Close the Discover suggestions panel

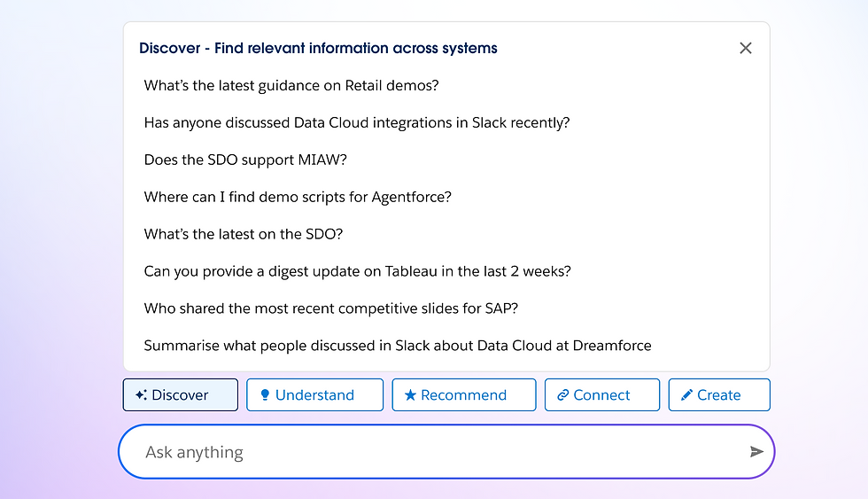746,48
